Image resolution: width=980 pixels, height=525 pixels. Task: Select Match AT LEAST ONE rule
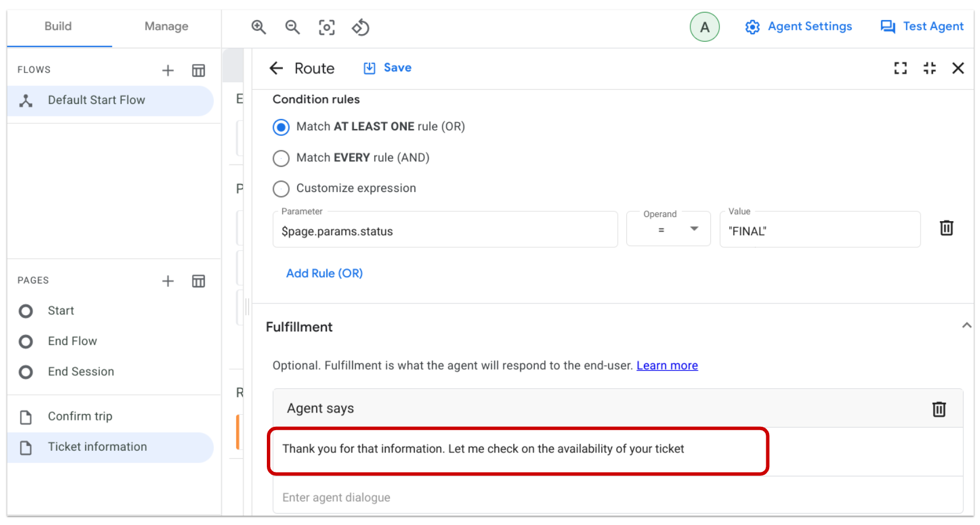[281, 127]
